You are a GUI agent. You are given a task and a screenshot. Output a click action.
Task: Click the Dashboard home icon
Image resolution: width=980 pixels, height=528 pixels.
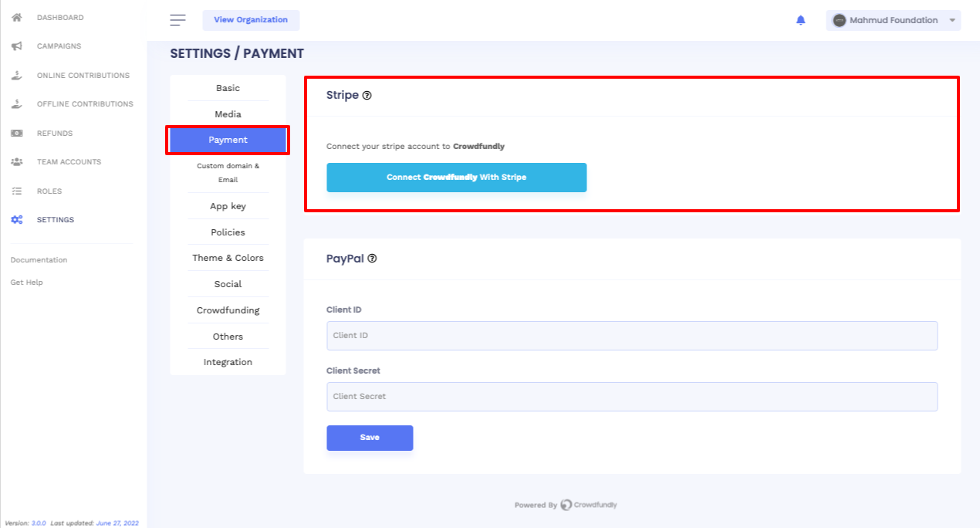[16, 17]
